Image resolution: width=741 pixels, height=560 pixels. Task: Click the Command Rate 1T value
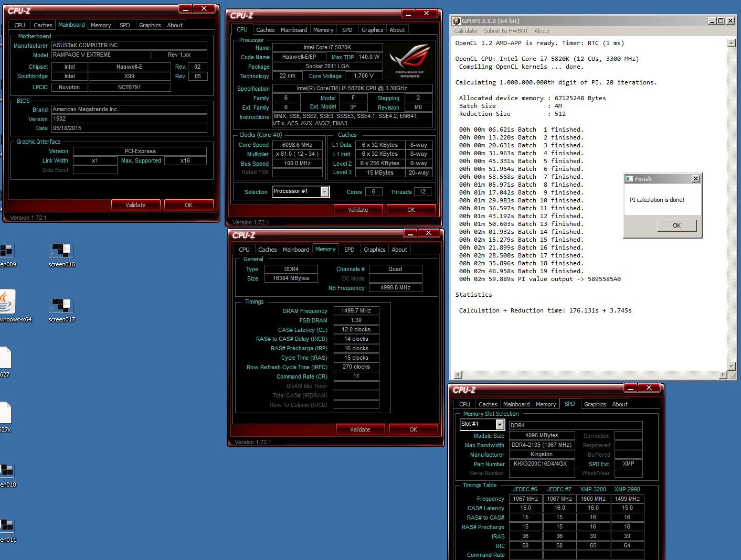(356, 376)
